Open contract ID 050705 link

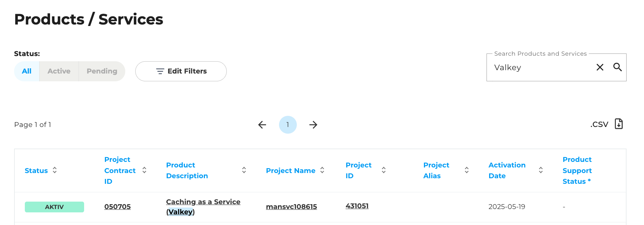117,207
